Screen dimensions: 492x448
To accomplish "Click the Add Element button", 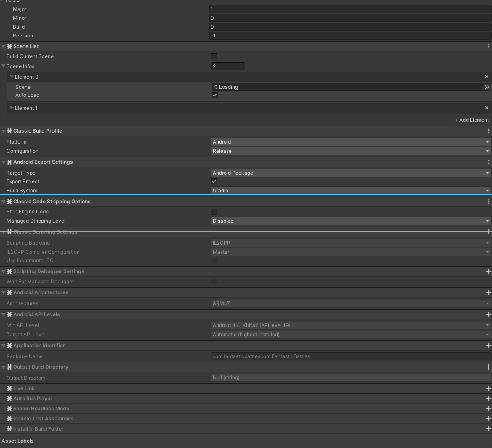I will coord(472,120).
